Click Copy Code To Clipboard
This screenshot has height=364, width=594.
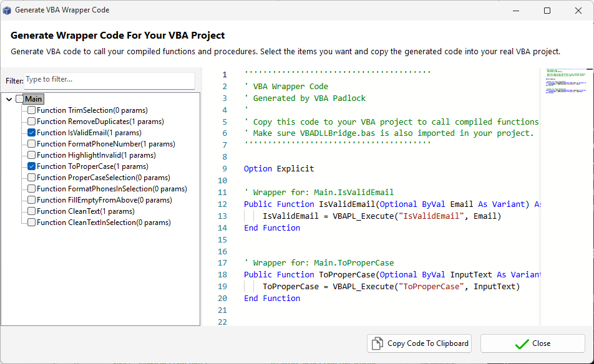419,343
